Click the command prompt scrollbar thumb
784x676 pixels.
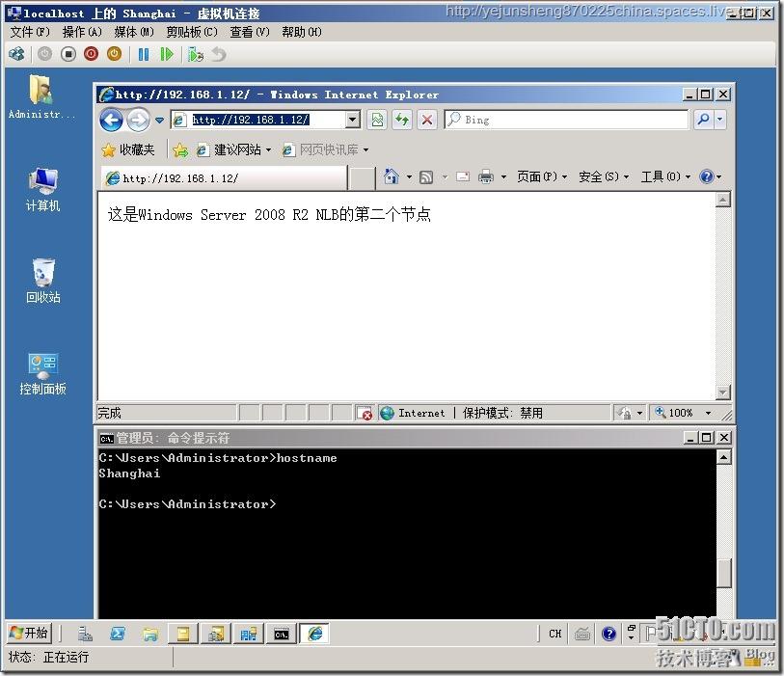723,573
